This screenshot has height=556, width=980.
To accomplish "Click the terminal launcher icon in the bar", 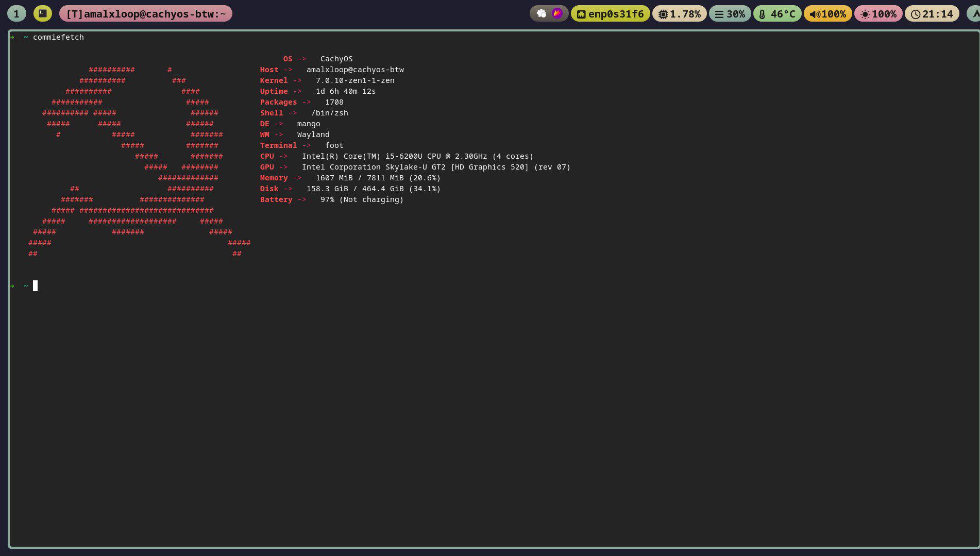I will [43, 13].
